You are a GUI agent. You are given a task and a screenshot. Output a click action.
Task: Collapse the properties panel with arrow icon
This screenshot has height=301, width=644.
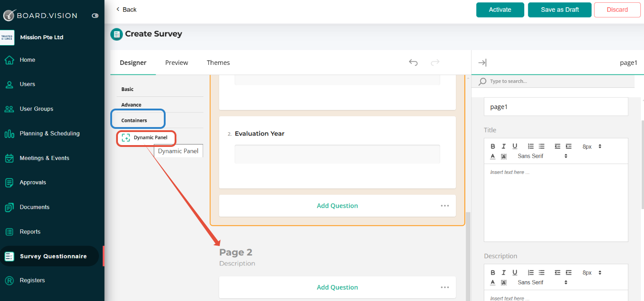click(482, 63)
